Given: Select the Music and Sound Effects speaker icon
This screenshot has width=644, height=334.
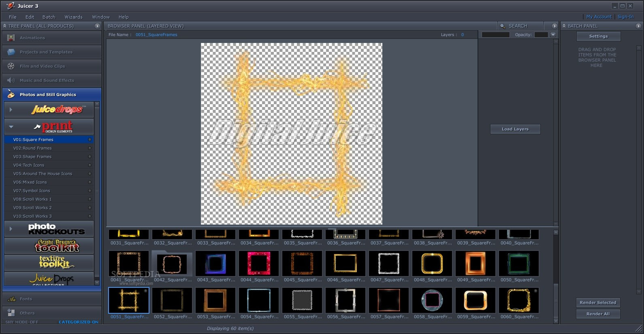Looking at the screenshot, I should [11, 80].
